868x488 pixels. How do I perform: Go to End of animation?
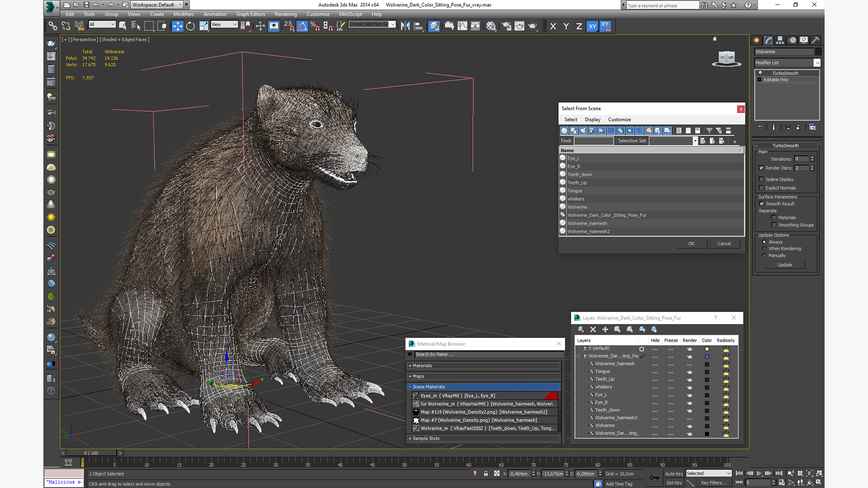click(x=779, y=474)
